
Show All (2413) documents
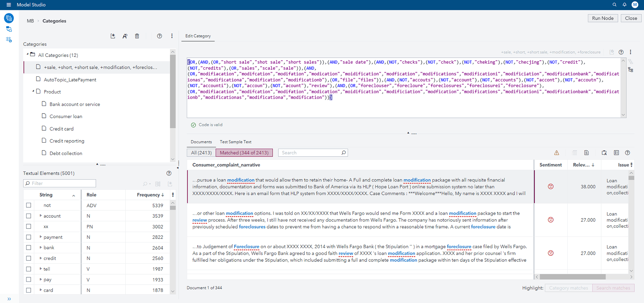(x=201, y=153)
